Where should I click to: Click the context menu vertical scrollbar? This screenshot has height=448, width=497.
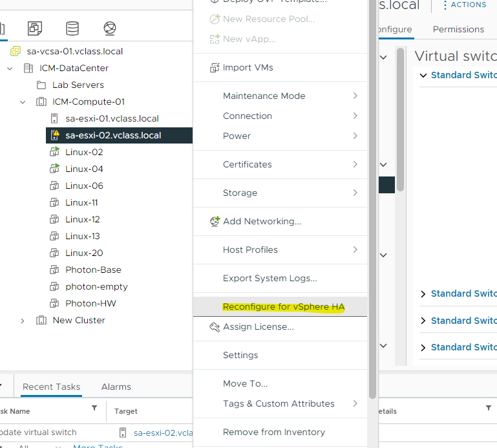pos(372,199)
